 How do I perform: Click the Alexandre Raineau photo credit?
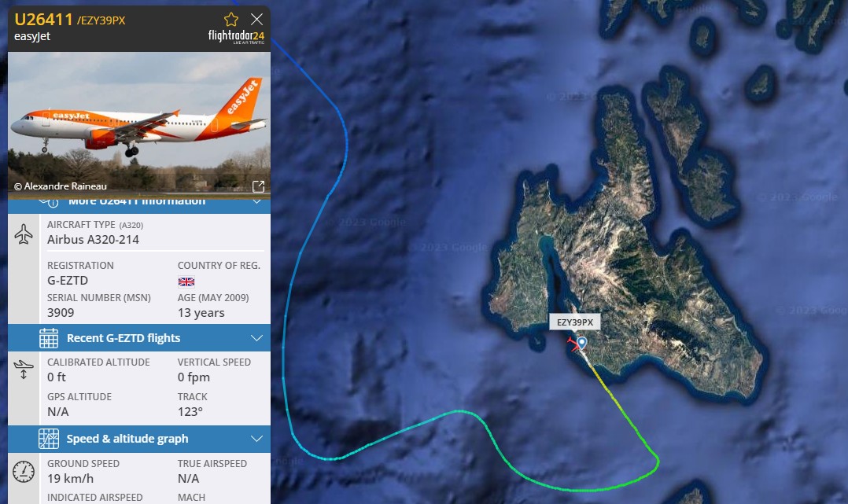click(60, 186)
